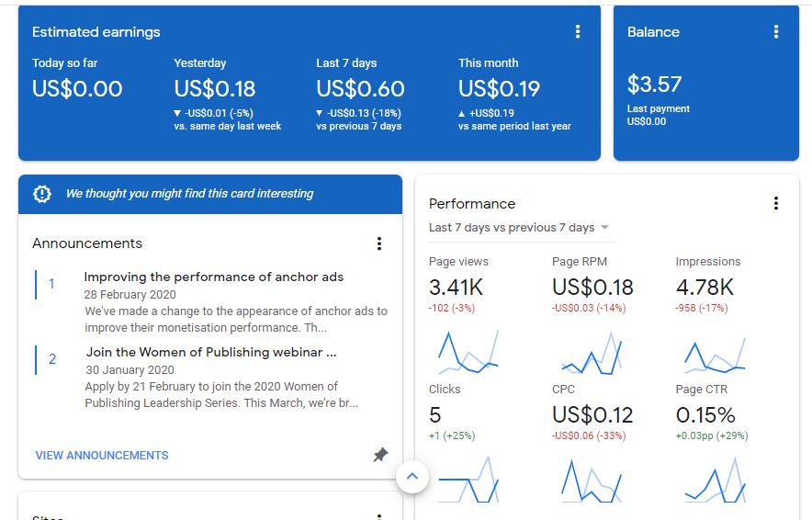Open Estimated earnings card three-dot menu
The width and height of the screenshot is (812, 520).
[x=578, y=32]
